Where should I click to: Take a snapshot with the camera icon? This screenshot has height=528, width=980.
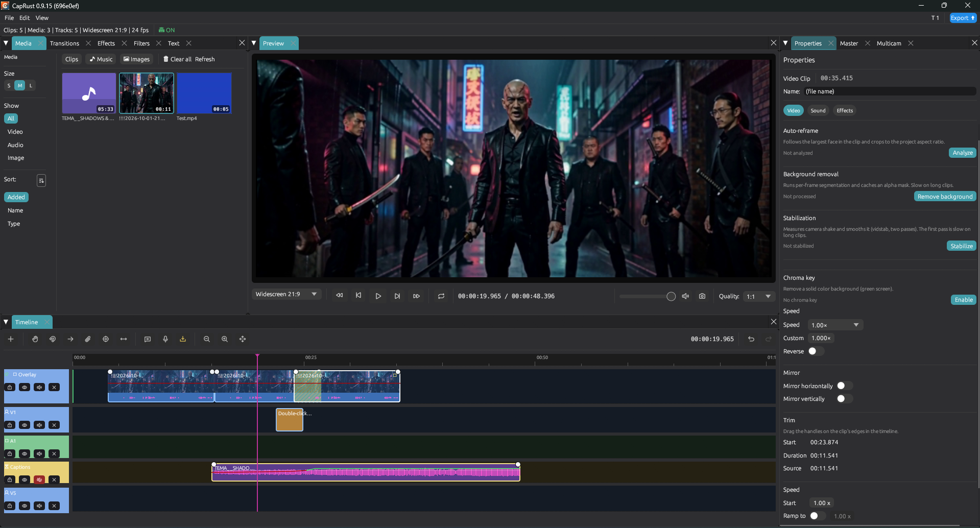pyautogui.click(x=702, y=296)
